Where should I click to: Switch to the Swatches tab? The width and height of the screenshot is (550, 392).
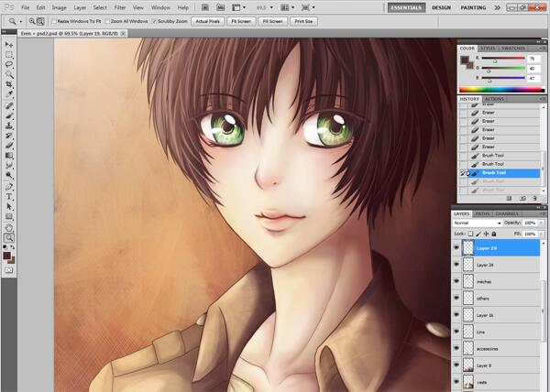coord(512,49)
